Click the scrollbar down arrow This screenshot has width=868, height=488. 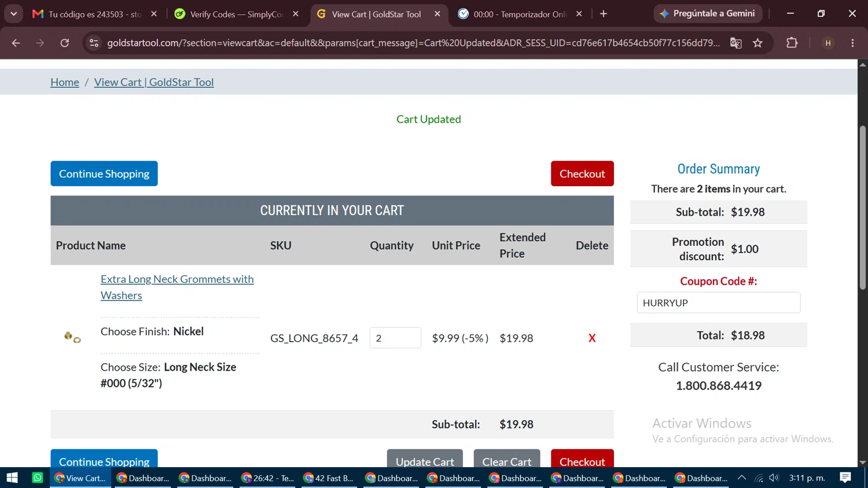[x=863, y=463]
